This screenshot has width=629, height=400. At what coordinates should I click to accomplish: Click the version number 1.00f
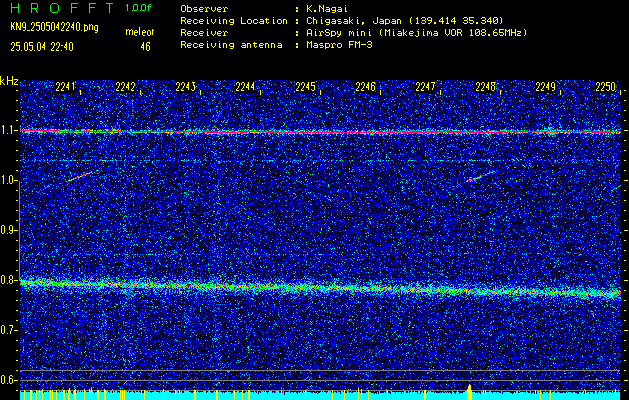(138, 8)
